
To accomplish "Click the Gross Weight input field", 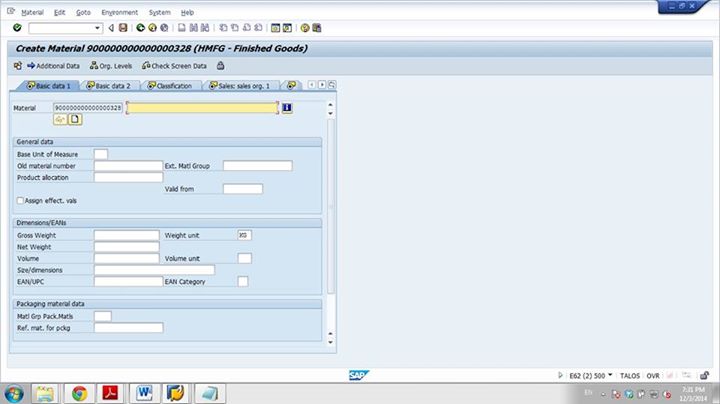I will (x=127, y=235).
